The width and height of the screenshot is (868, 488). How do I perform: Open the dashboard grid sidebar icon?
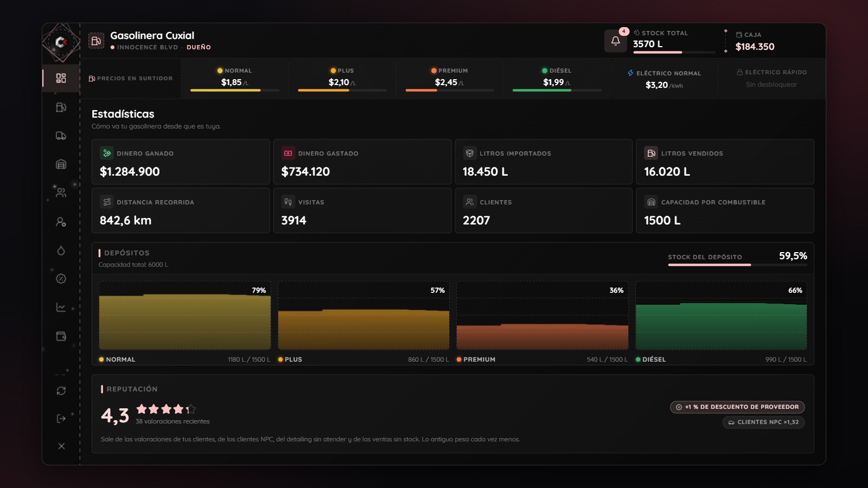pyautogui.click(x=61, y=78)
